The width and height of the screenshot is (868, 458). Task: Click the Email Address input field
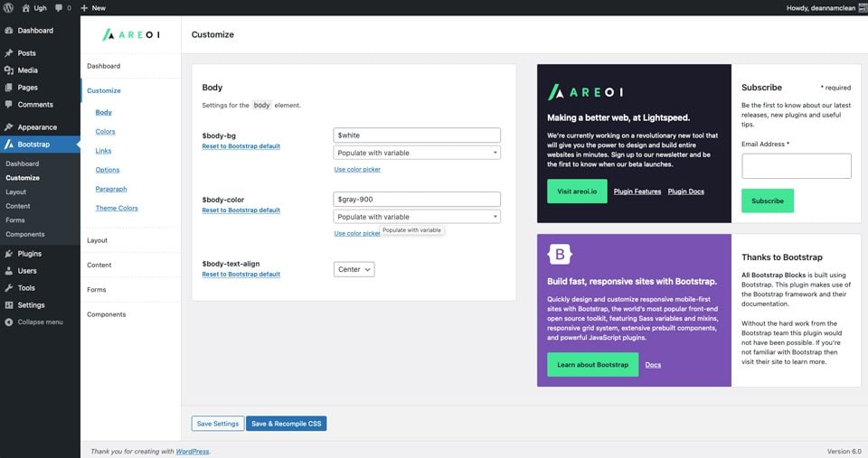point(796,166)
